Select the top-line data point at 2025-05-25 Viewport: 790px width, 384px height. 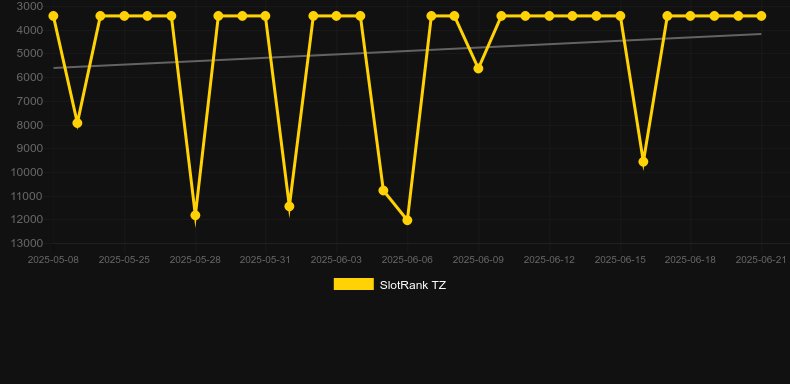point(124,16)
